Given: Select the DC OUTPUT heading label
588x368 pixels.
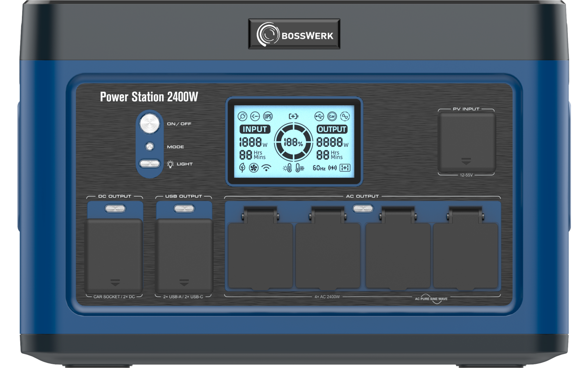Looking at the screenshot, I should [x=115, y=196].
